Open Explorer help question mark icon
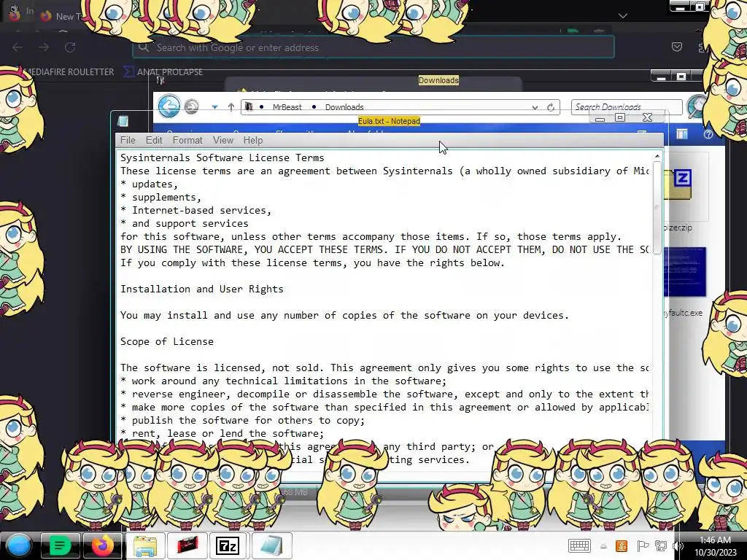Screen dimensions: 747x560 (708, 135)
